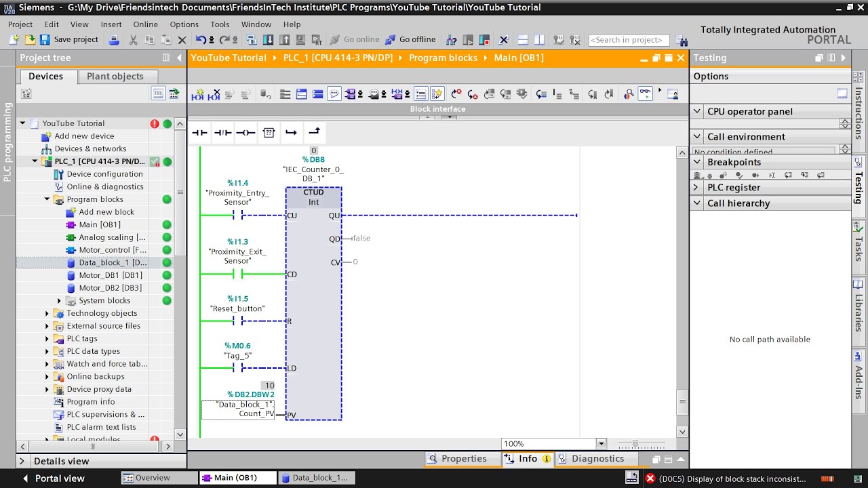Toggle network comments display
Image resolution: width=868 pixels, height=488 pixels.
(420, 94)
